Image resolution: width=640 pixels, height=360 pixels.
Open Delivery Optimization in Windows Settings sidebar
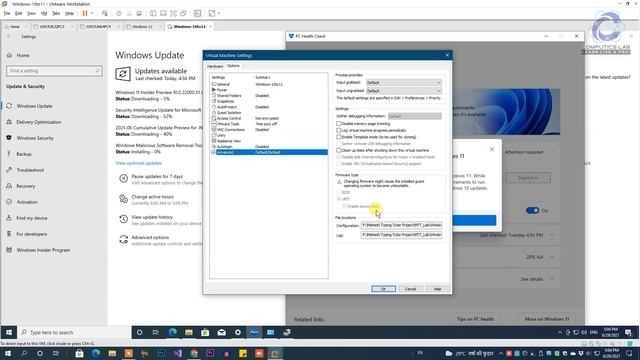pos(39,122)
